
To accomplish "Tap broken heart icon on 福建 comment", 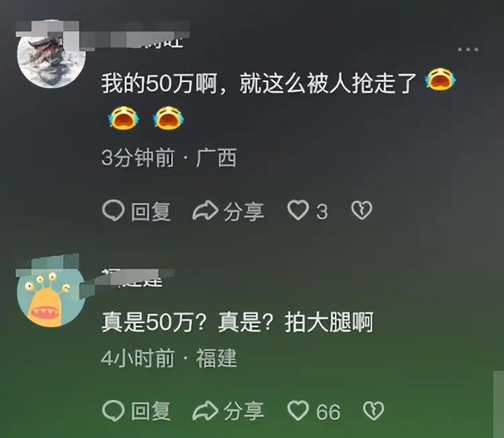I will pos(374,410).
